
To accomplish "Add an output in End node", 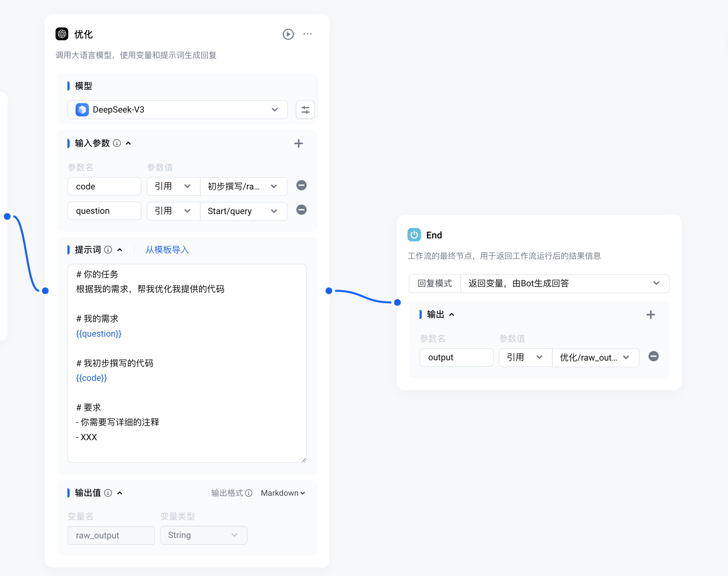I will 650,315.
